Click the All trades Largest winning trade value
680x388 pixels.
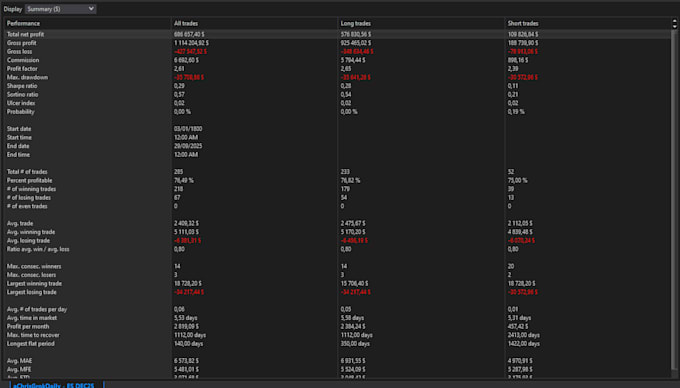[188, 284]
